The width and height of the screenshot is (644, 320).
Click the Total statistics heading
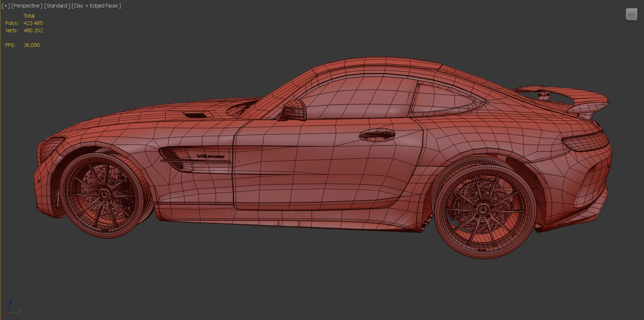29,16
